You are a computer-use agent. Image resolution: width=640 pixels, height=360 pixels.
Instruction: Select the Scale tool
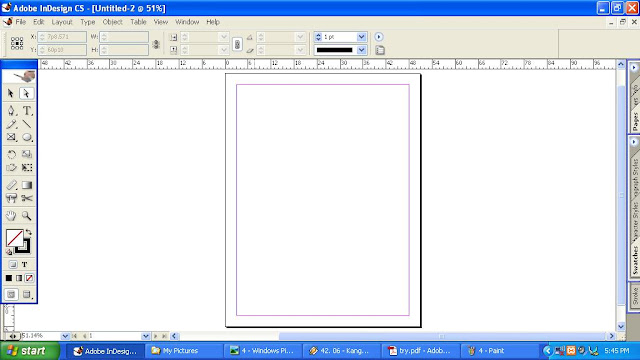(27, 154)
